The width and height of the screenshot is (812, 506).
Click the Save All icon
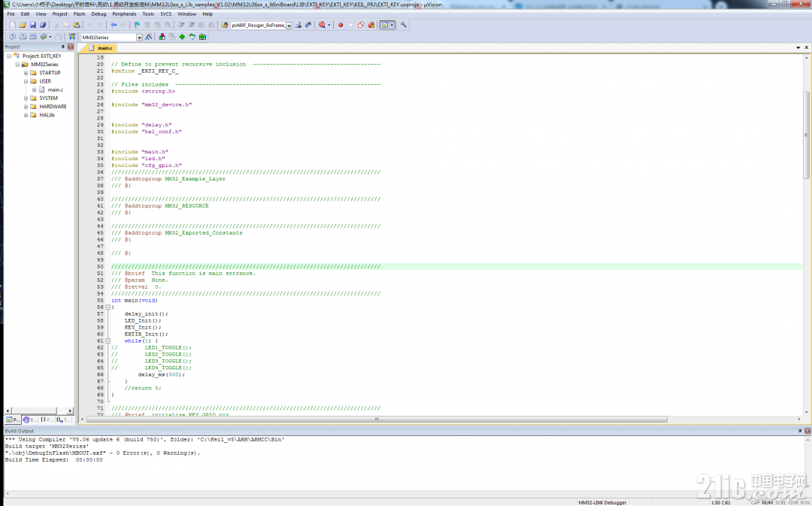click(42, 25)
